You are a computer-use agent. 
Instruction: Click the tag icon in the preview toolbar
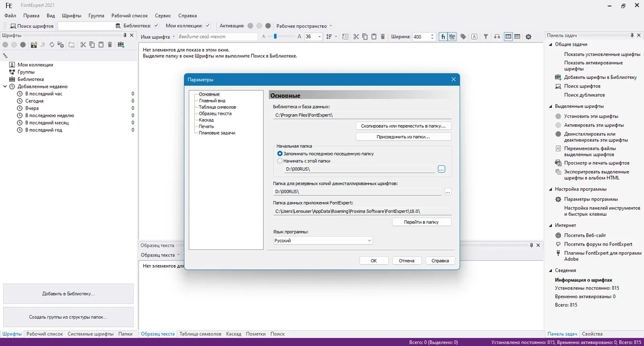pyautogui.click(x=463, y=36)
